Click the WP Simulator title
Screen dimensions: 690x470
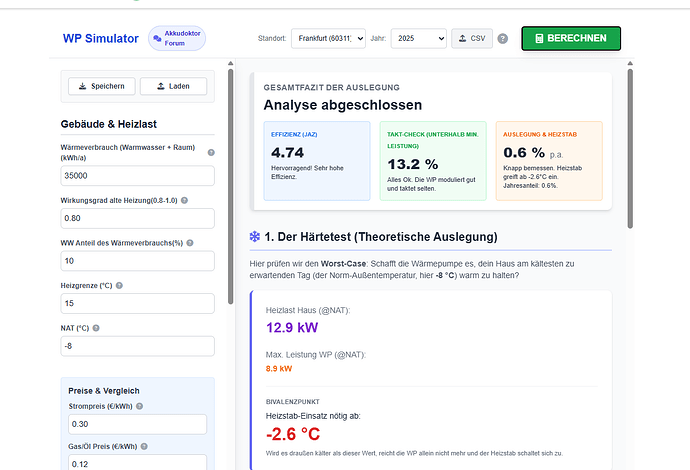(101, 39)
